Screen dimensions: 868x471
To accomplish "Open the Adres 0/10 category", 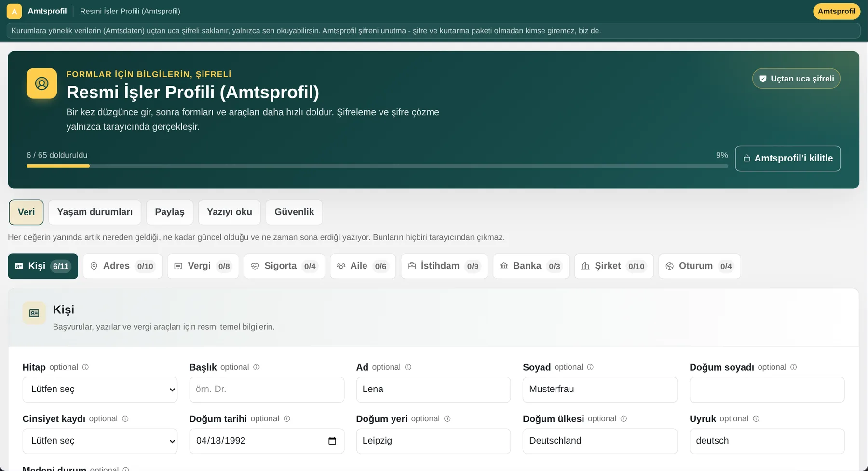I will point(122,266).
